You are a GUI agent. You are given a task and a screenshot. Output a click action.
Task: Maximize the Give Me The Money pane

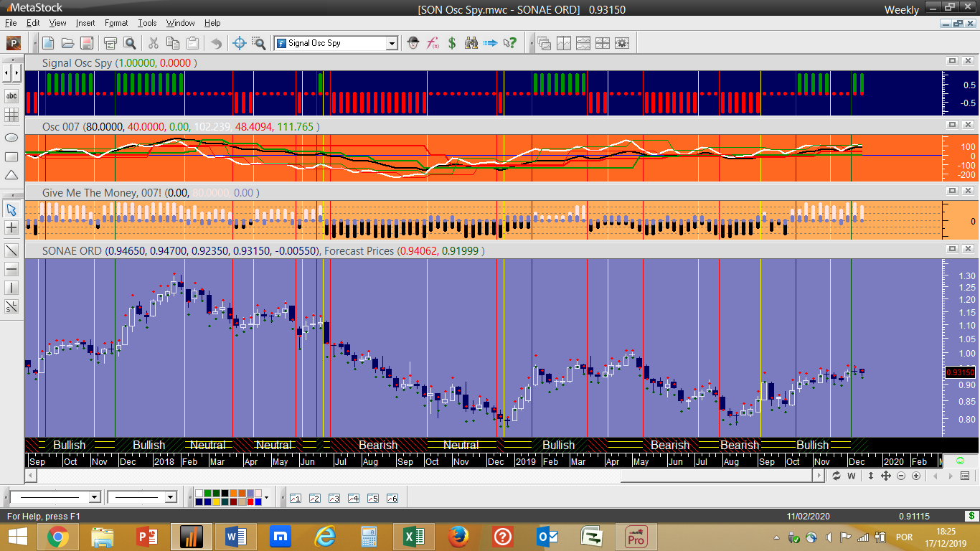953,191
